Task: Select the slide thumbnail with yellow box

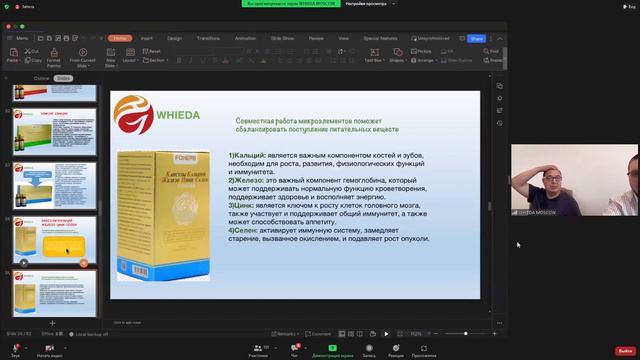Action: 55,240
